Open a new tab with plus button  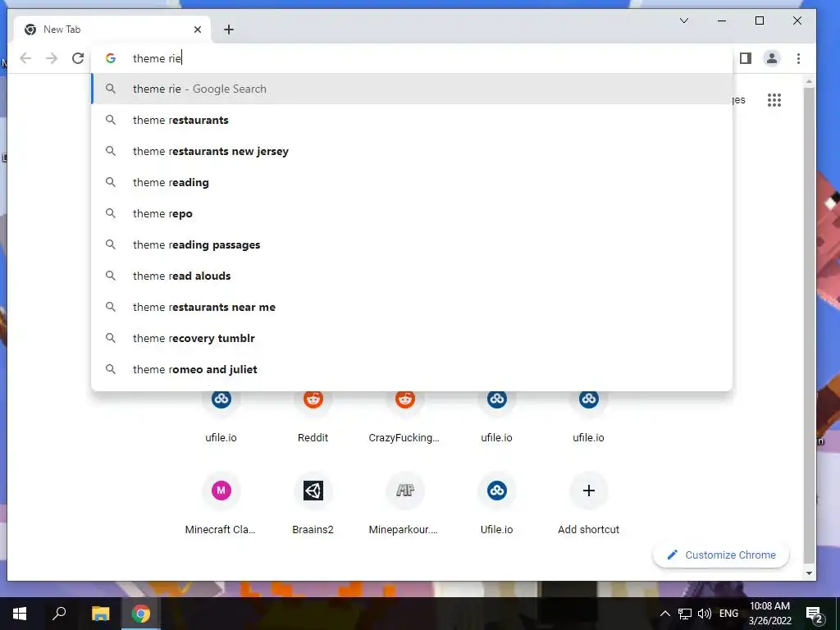pyautogui.click(x=229, y=30)
